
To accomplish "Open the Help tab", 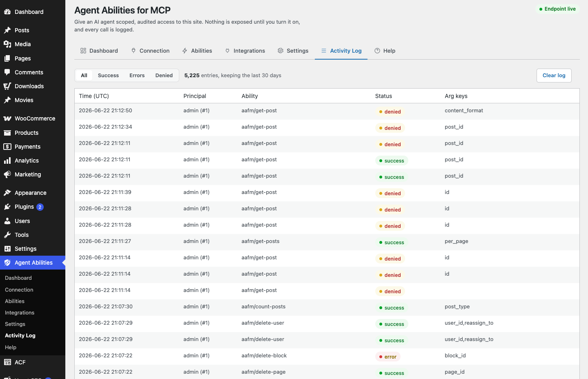I will 385,51.
